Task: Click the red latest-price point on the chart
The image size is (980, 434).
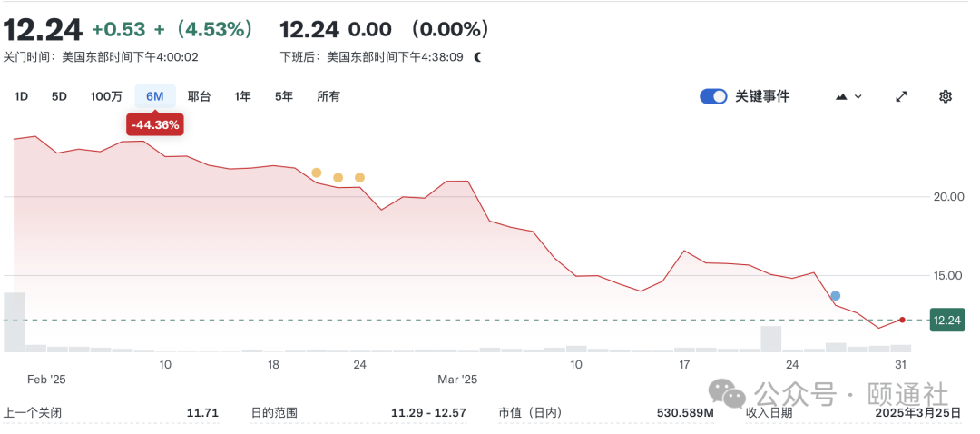Action: 901,320
